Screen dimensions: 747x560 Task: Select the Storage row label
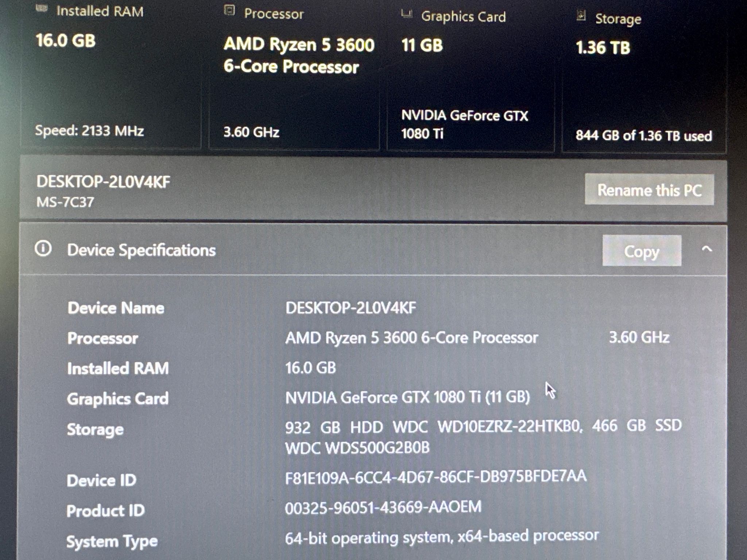(x=95, y=429)
